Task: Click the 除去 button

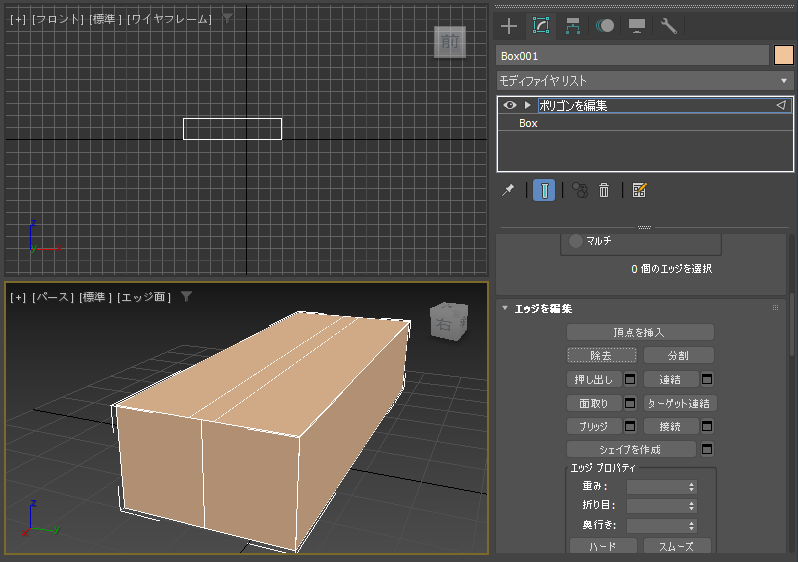Action: click(x=602, y=355)
